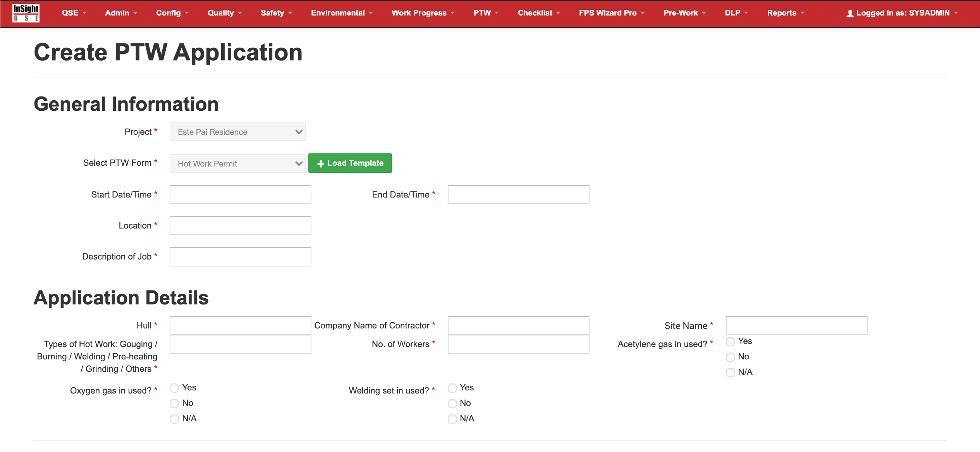Click the user icon beside Logged in text
The height and width of the screenshot is (452, 980).
tap(850, 14)
